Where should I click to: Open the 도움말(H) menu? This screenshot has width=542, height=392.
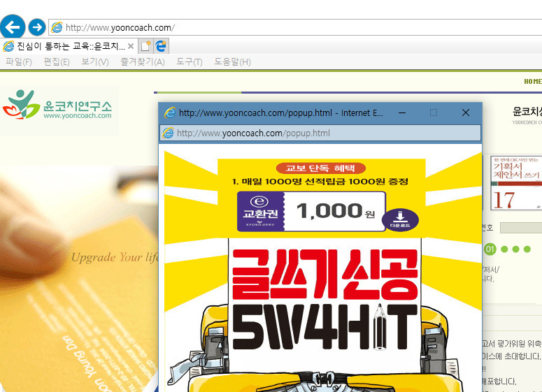pyautogui.click(x=232, y=61)
